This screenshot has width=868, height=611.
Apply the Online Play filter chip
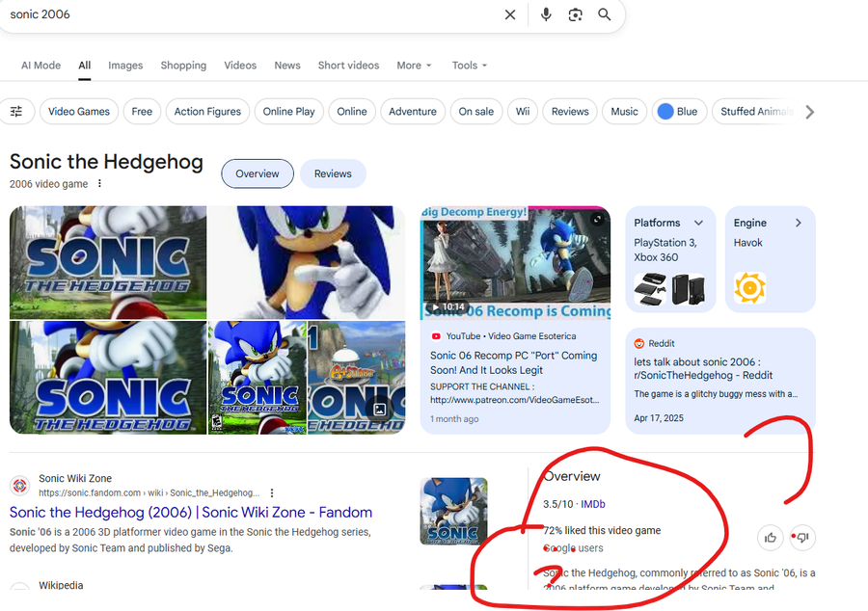289,112
